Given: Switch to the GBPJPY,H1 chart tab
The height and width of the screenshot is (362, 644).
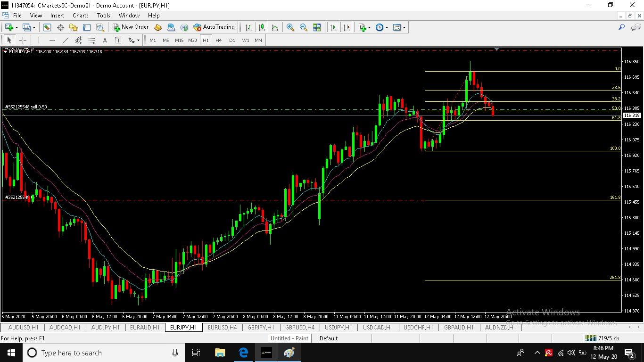Looking at the screenshot, I should click(261, 327).
